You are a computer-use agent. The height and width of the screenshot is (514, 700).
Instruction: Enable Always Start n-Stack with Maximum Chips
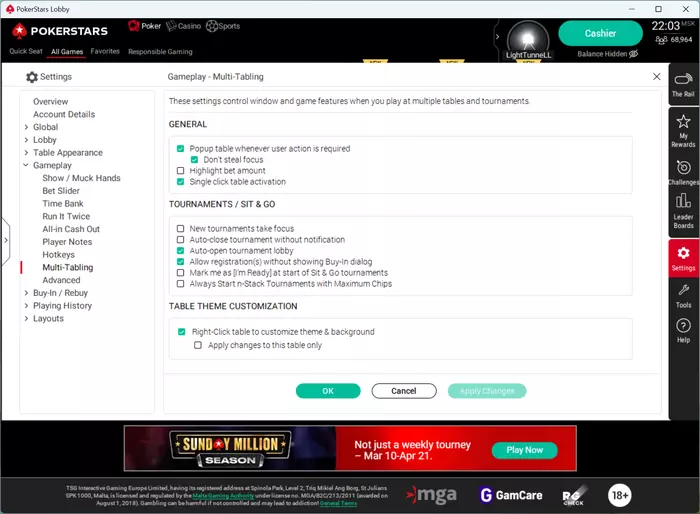pos(180,284)
